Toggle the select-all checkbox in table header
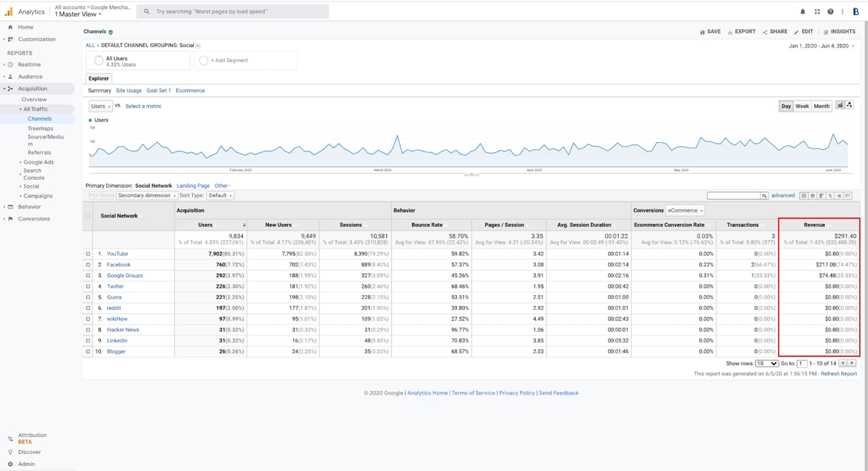The width and height of the screenshot is (868, 471). coord(87,215)
